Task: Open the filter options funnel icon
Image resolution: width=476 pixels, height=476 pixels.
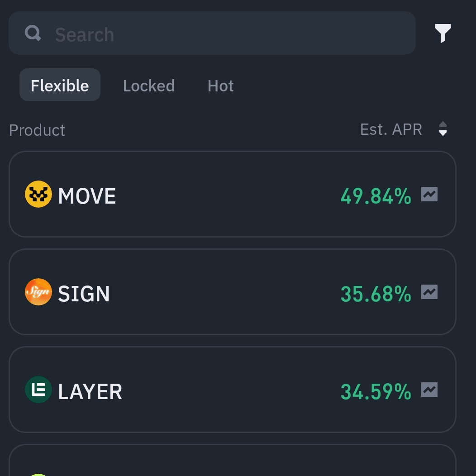Action: (x=443, y=33)
